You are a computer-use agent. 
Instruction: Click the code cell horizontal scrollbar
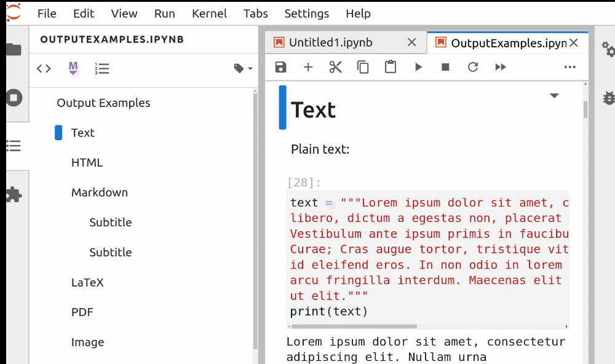tap(354, 326)
